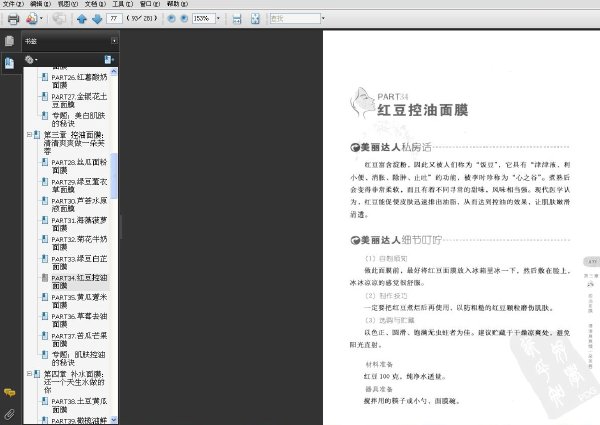Click the scrolling page mode icon
This screenshot has height=425, width=600.
(x=237, y=19)
